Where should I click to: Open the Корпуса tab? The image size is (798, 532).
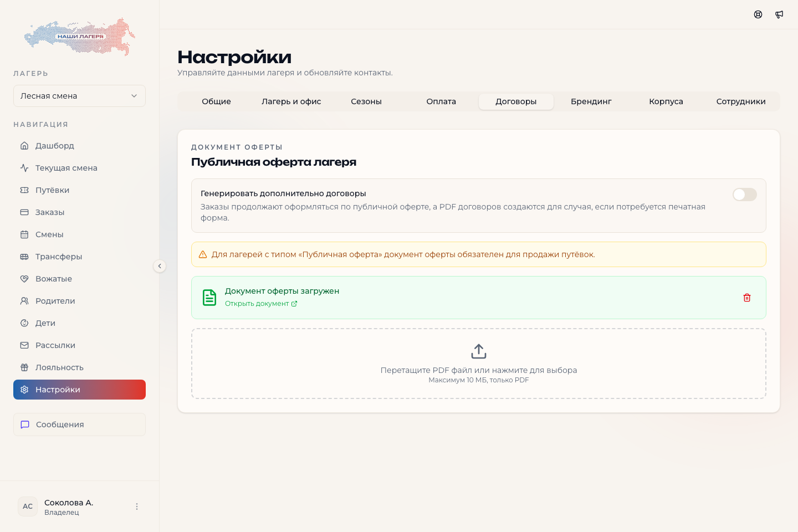point(666,101)
